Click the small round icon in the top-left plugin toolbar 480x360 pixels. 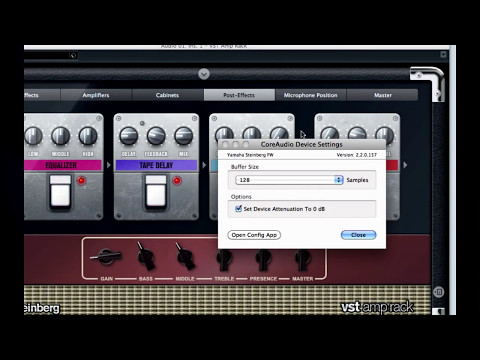[73, 56]
